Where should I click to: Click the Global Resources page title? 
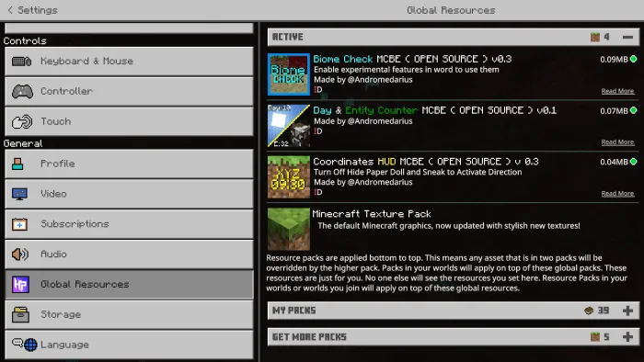click(x=451, y=10)
